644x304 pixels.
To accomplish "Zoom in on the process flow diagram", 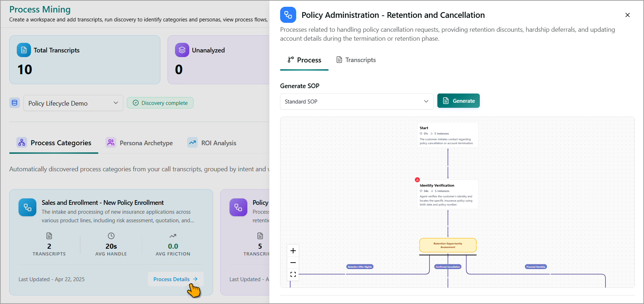I will [293, 251].
